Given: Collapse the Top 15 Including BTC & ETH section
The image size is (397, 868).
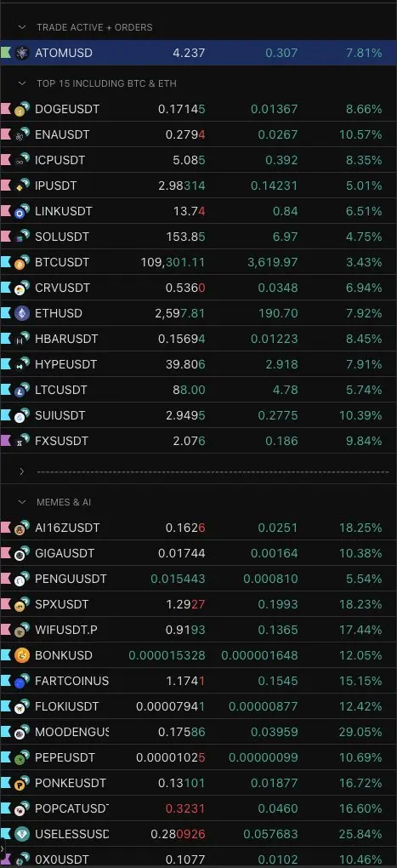Looking at the screenshot, I should 22,83.
